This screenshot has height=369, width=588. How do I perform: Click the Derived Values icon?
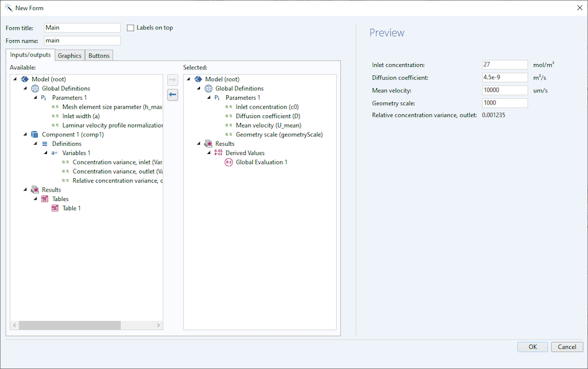pyautogui.click(x=218, y=153)
